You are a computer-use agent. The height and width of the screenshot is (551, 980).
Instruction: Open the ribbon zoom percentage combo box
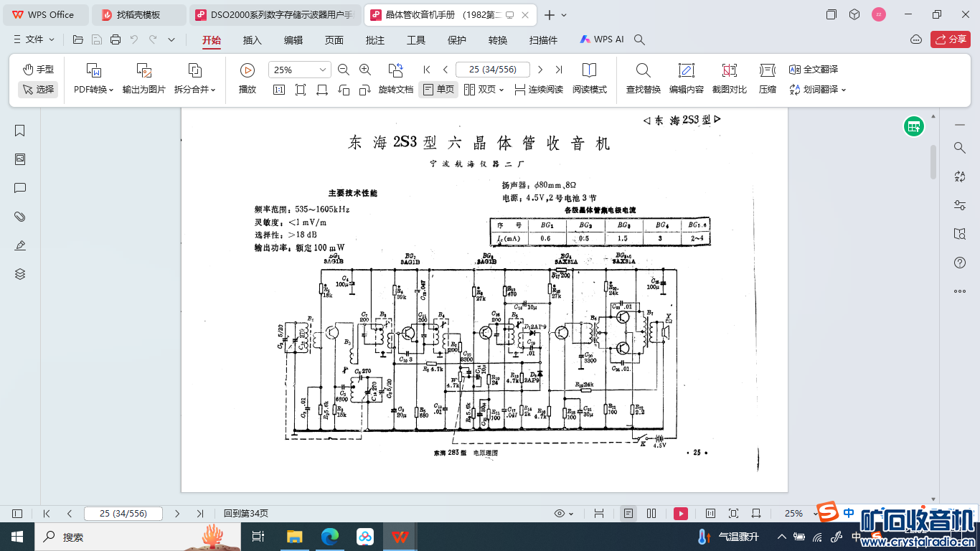coord(299,70)
